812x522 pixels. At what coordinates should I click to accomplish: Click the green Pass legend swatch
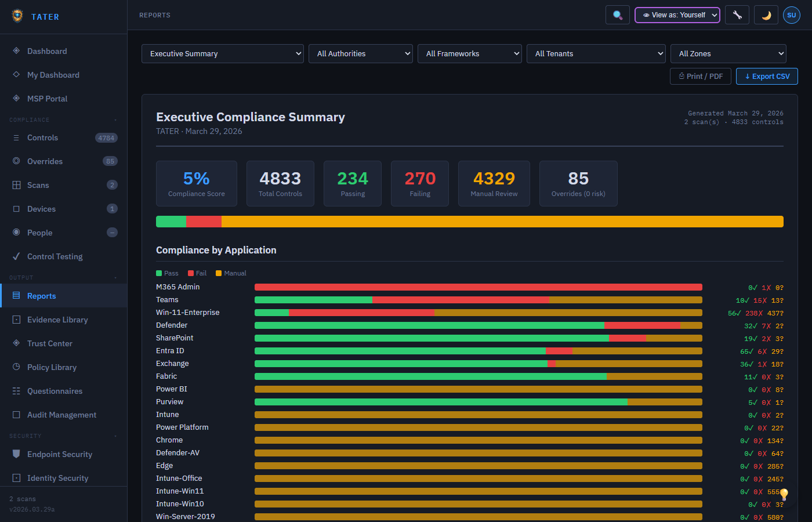tap(159, 273)
